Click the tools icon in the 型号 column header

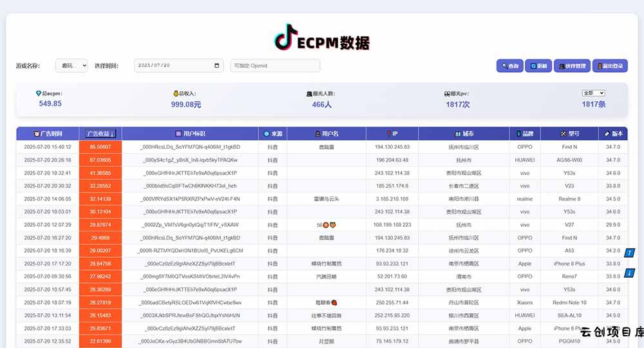[563, 134]
